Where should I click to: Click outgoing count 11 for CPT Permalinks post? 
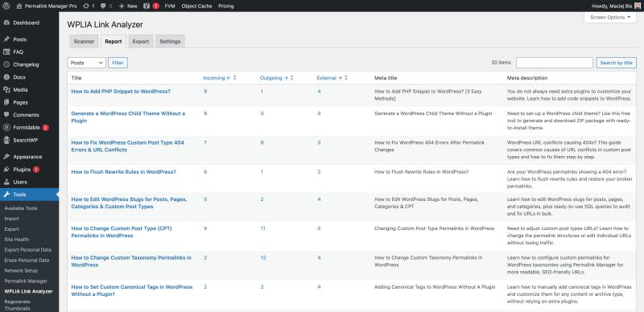click(x=263, y=228)
